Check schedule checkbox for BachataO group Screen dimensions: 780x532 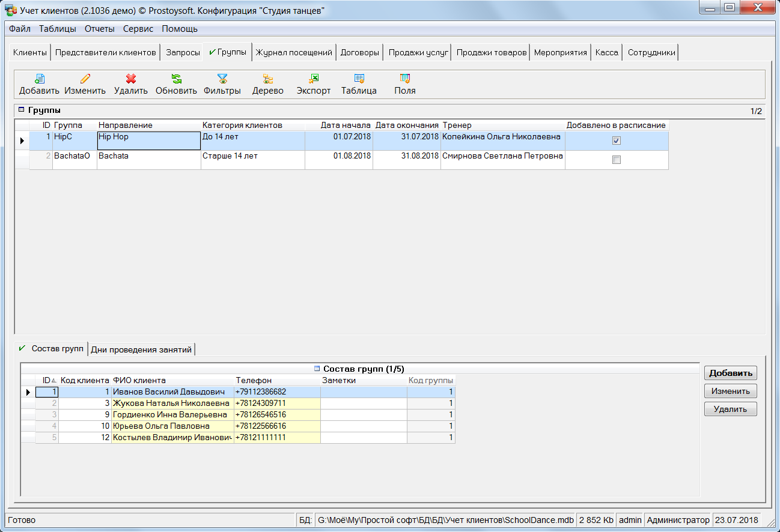[x=616, y=160]
